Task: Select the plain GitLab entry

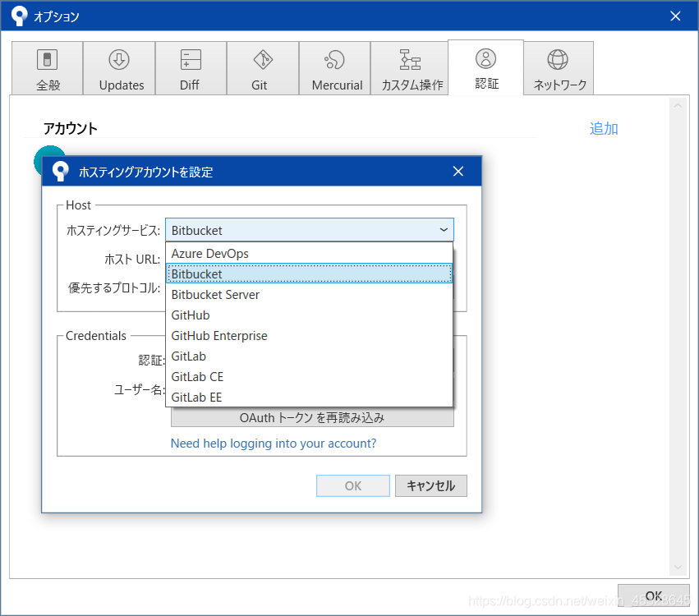Action: click(x=310, y=356)
